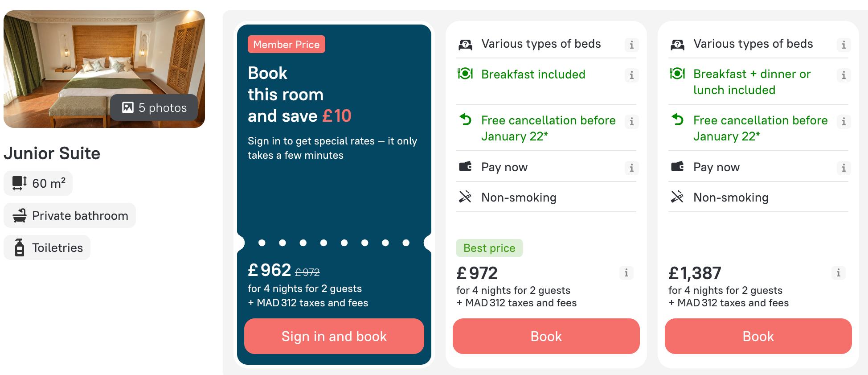Image resolution: width=868 pixels, height=375 pixels.
Task: Click the Member Price tag
Action: click(x=286, y=45)
